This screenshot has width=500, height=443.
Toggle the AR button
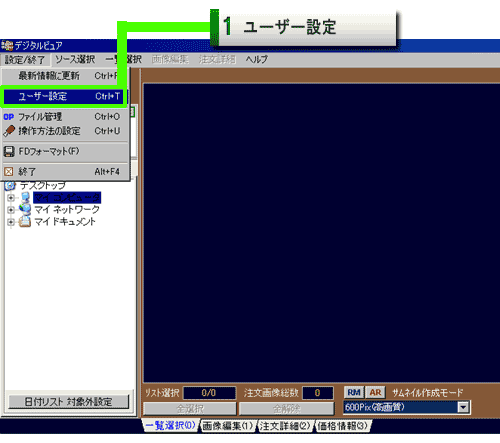375,392
